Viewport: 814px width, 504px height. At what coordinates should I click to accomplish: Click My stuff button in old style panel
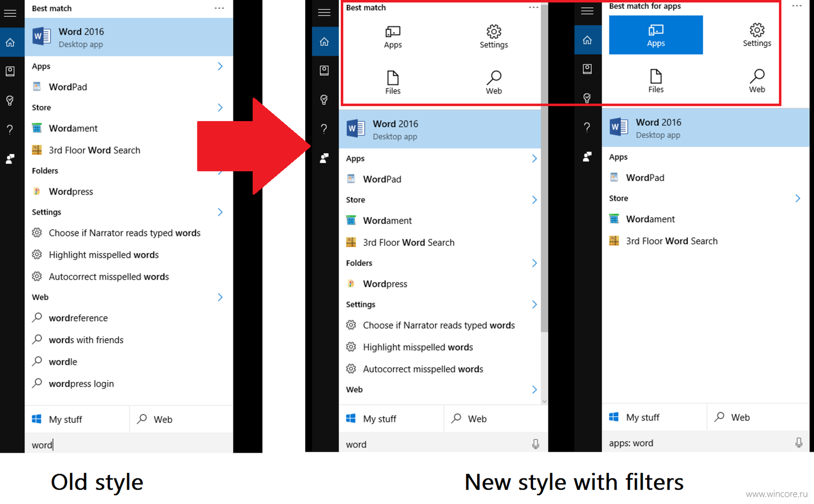pos(77,419)
